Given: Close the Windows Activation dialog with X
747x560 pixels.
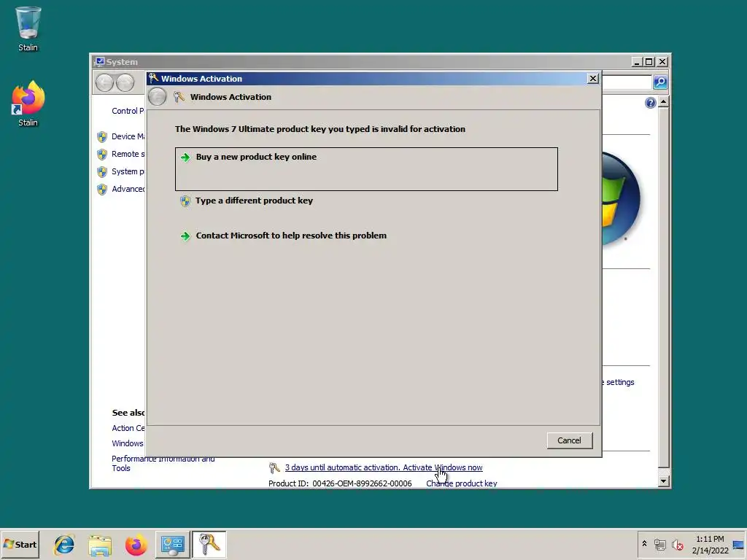Looking at the screenshot, I should pos(592,79).
